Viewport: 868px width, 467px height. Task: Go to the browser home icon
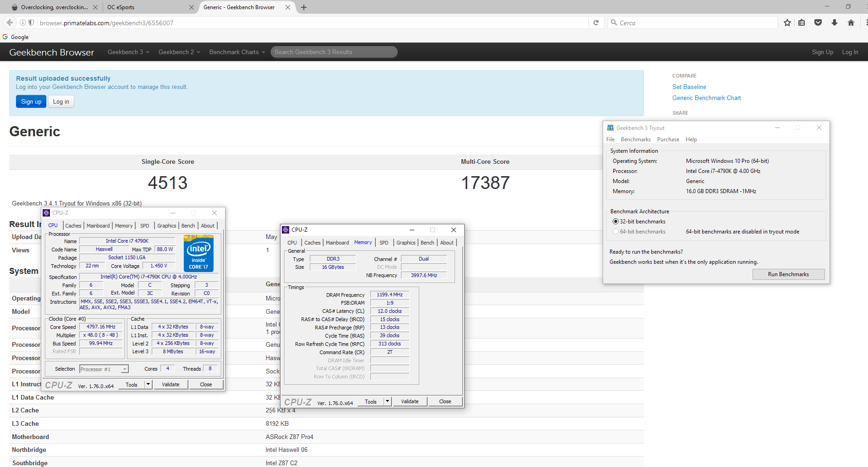[851, 22]
